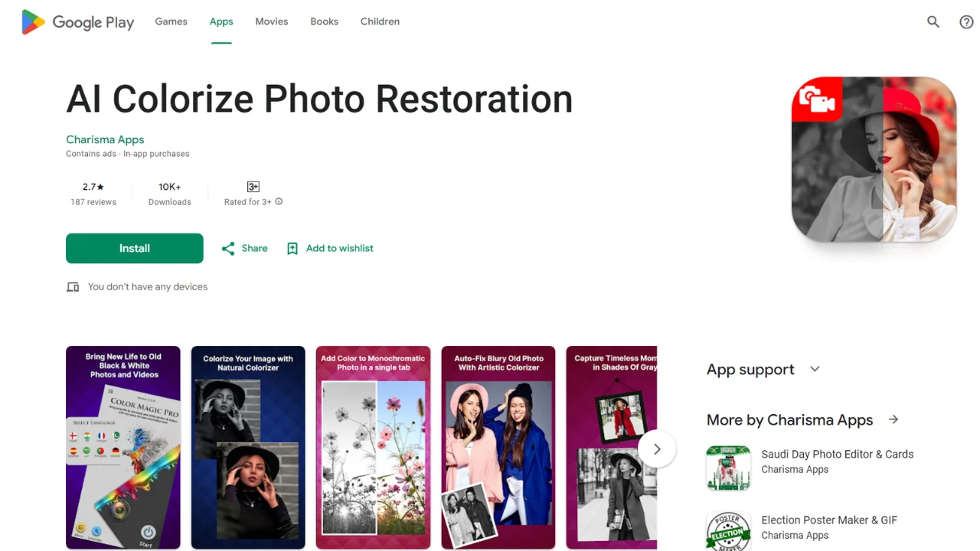
Task: Click the Install button
Action: click(134, 248)
